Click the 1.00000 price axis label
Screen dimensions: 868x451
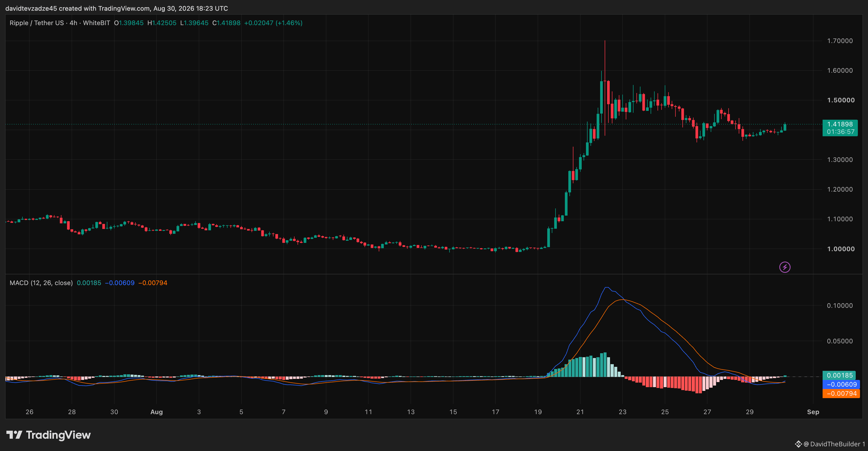[841, 249]
